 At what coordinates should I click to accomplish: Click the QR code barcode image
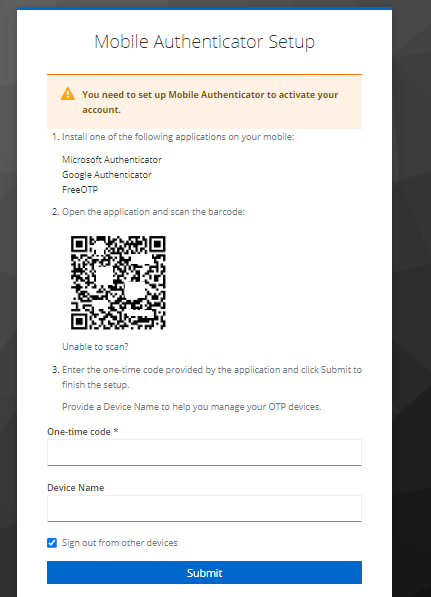click(x=118, y=283)
